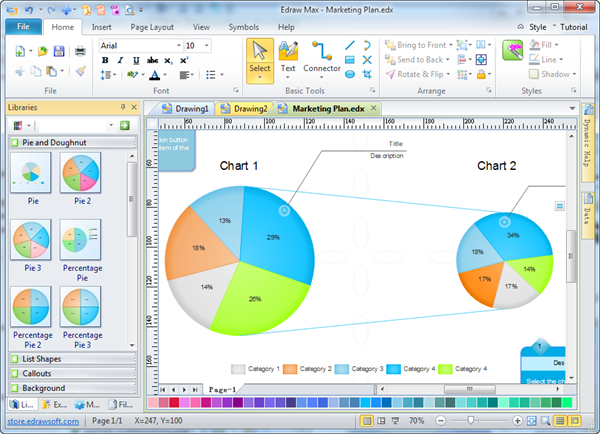This screenshot has width=600, height=434.
Task: Click the Open folder icon
Action: (x=42, y=51)
